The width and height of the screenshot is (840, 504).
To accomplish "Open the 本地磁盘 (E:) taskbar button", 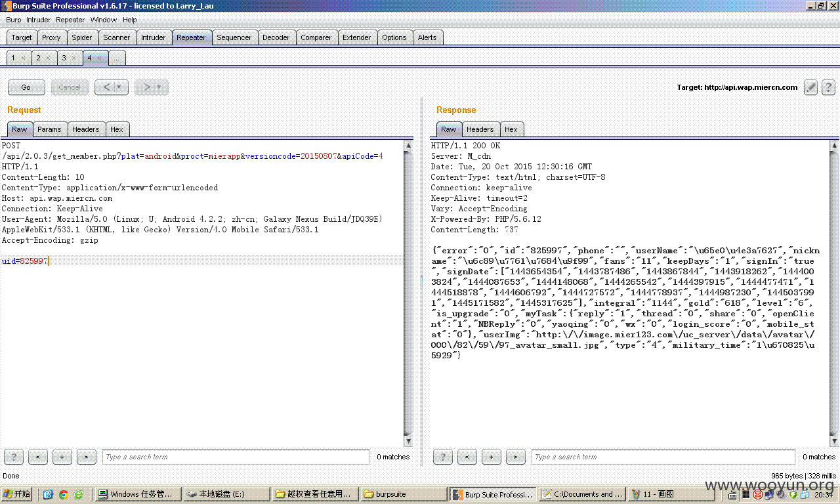I will (226, 494).
